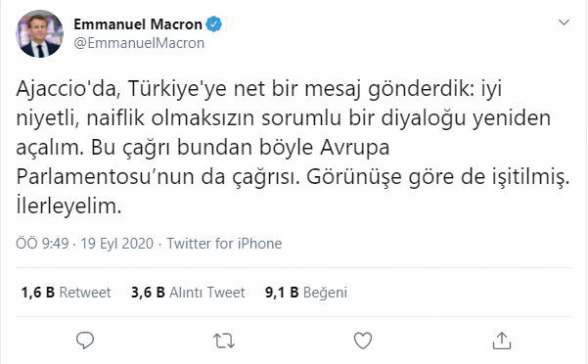Open the Emmanuel Macron display name link
The height and width of the screenshot is (364, 588).
tap(138, 24)
